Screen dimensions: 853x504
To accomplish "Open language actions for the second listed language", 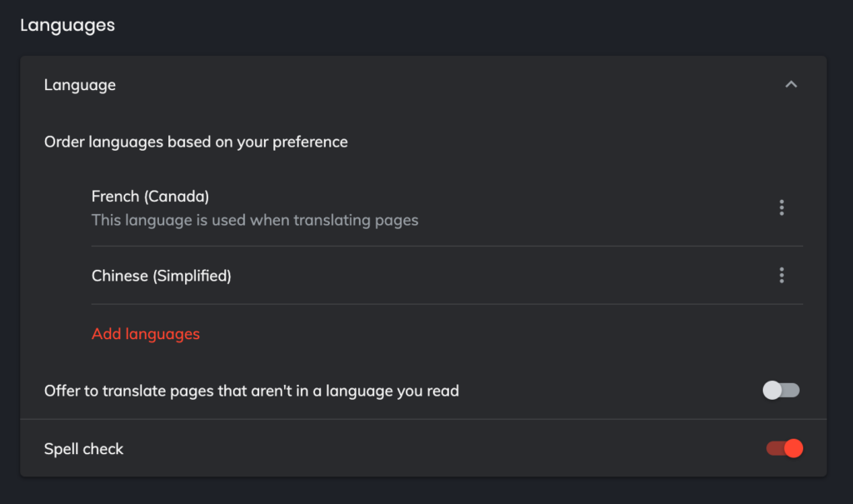I will (x=781, y=275).
